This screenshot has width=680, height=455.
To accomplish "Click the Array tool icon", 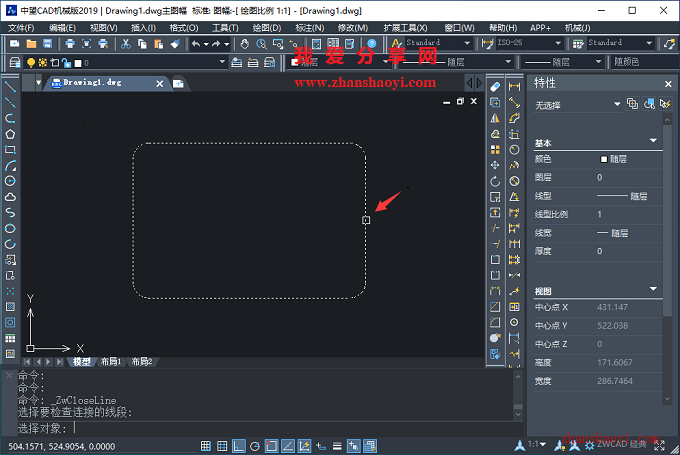I will click(x=495, y=150).
